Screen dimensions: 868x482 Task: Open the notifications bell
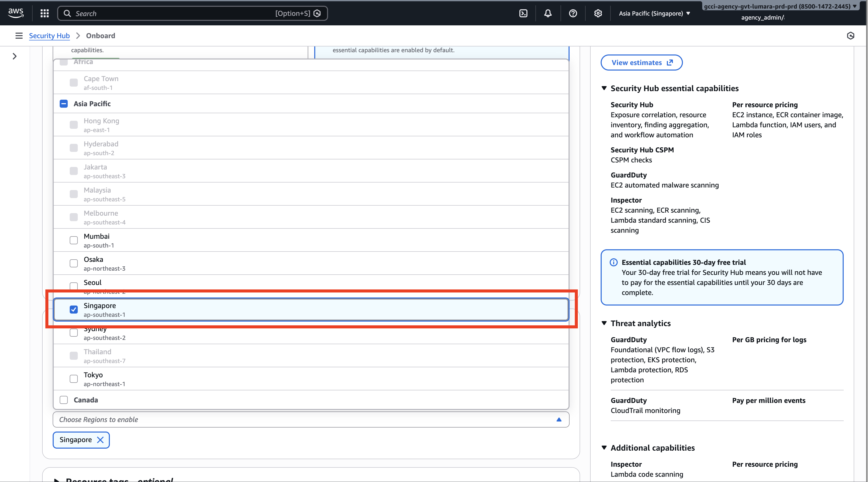[x=548, y=13]
